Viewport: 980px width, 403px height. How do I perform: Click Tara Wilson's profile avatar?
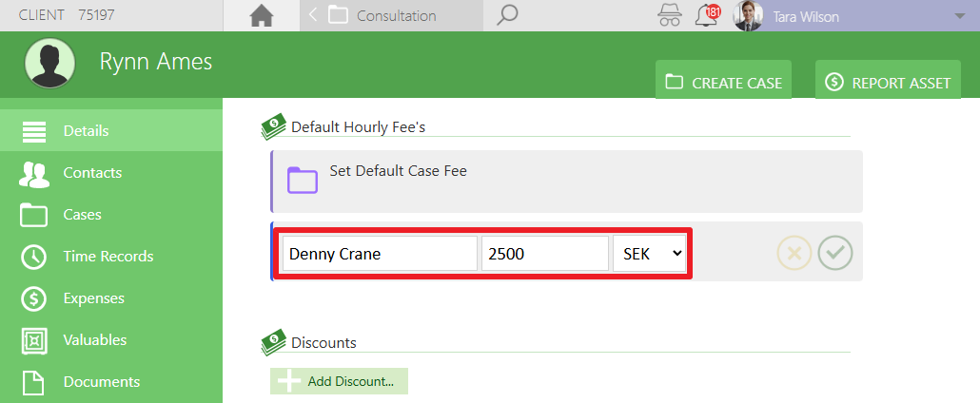748,15
